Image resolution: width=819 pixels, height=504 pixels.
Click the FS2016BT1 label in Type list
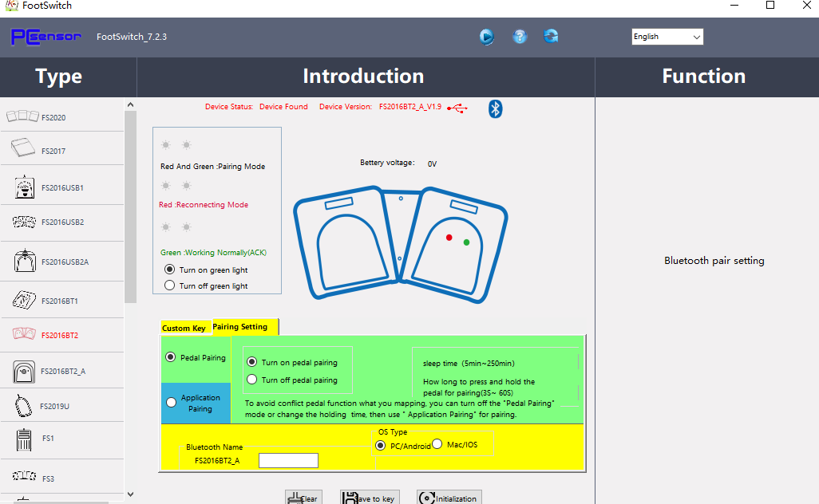(60, 301)
